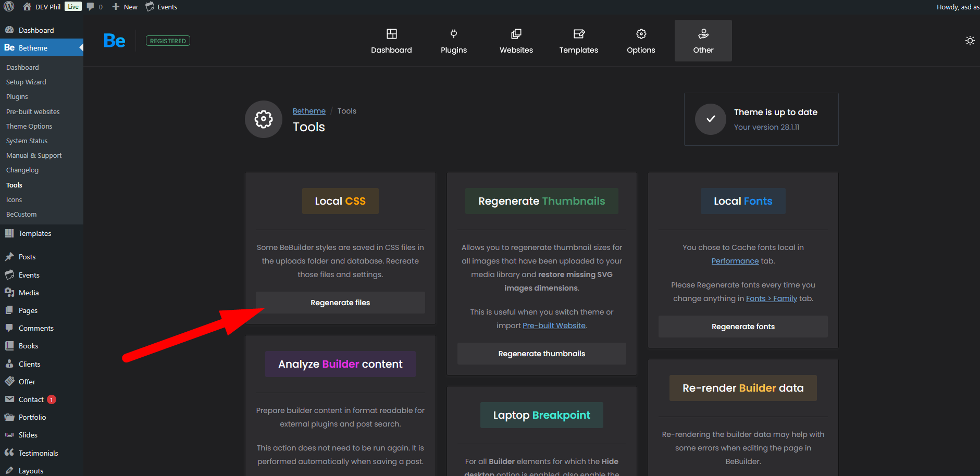Open the Templates tab in Betheme header
Screen dimensions: 980x476
(578, 41)
